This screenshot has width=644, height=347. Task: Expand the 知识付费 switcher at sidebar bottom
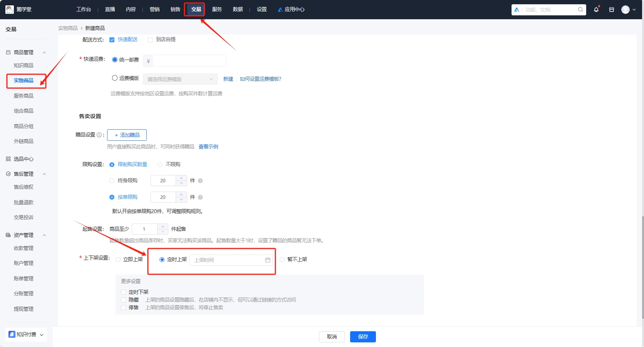42,334
